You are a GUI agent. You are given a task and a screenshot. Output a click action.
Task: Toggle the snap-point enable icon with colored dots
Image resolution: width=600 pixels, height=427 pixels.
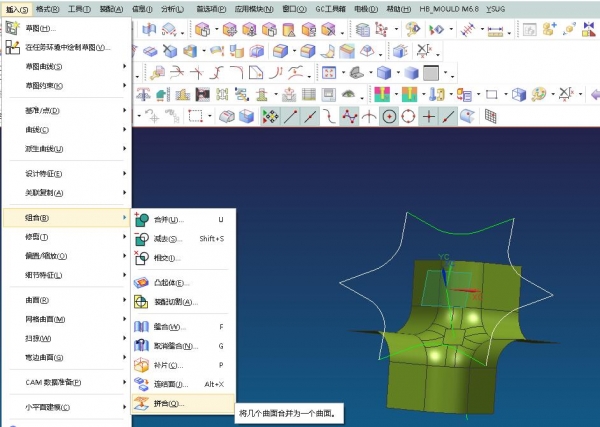coord(270,116)
